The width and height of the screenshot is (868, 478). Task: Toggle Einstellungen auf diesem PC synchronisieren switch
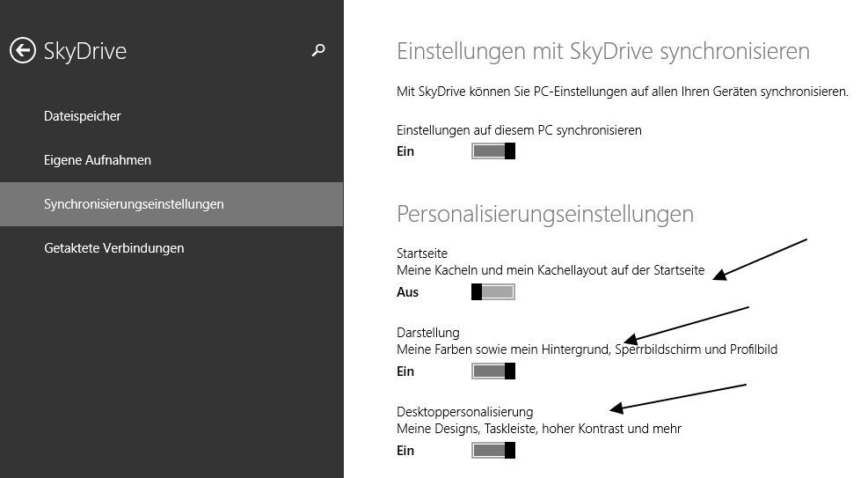493,151
